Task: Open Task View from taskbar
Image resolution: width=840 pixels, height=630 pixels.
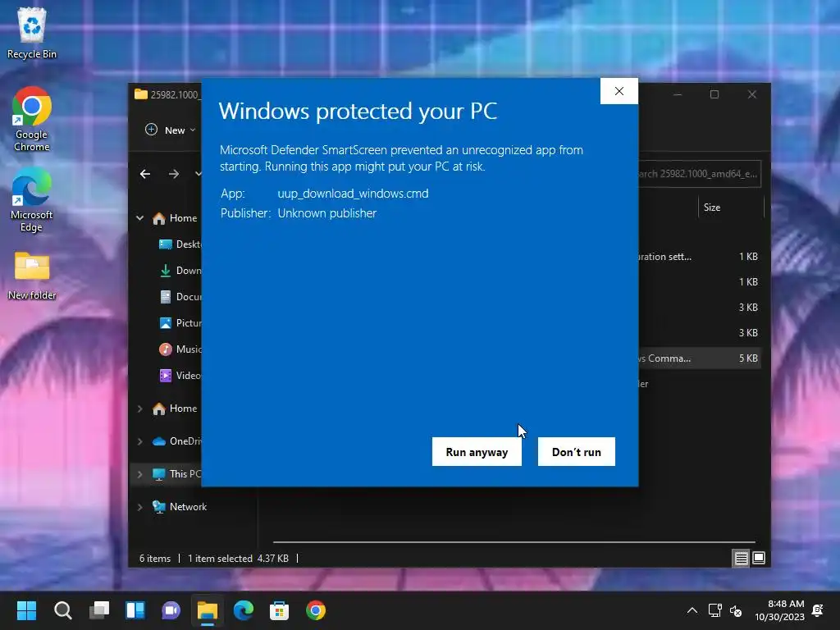Action: pos(99,610)
